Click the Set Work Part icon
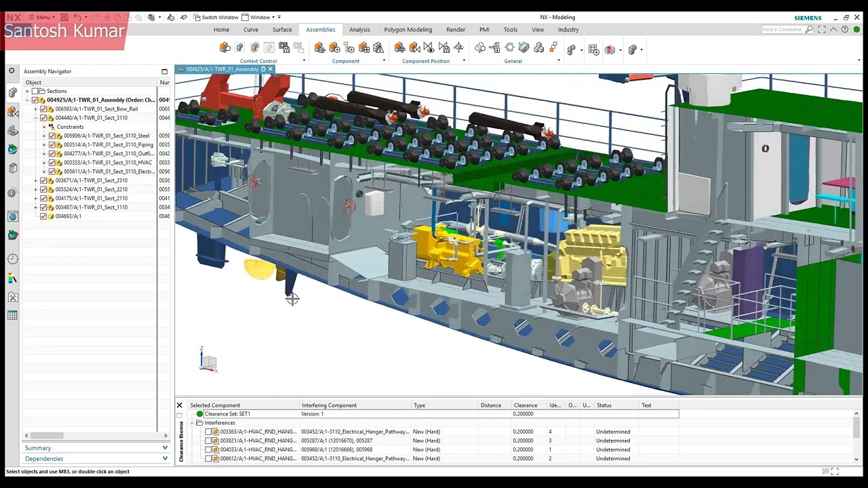868x488 pixels. [254, 47]
